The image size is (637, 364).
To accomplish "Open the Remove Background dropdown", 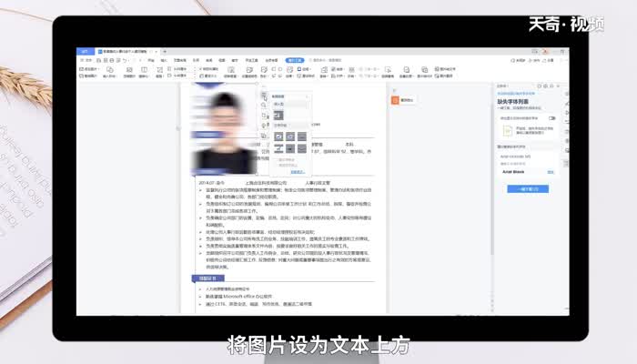I will click(x=230, y=73).
